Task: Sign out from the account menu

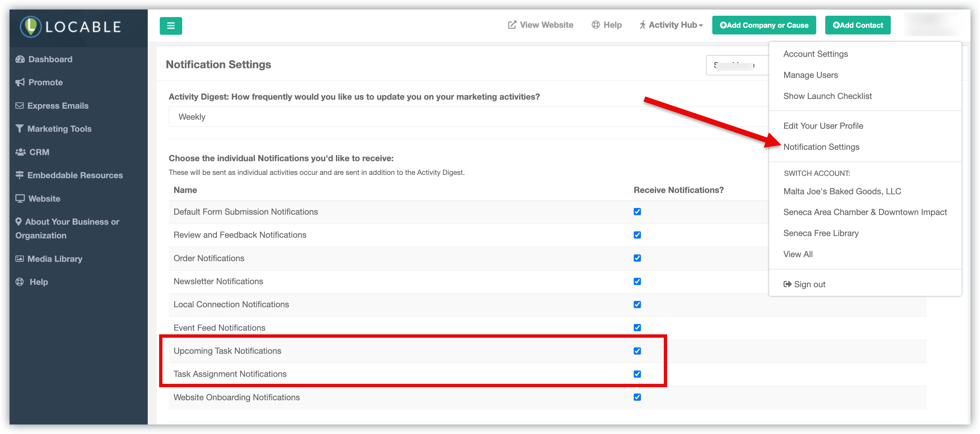Action: point(805,285)
